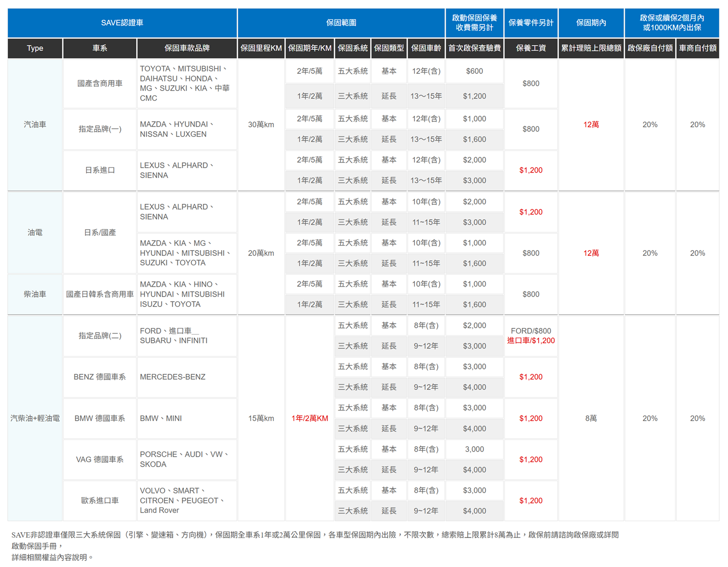
Task: Click the $1,200 fee in 國產含商用車 row
Action: tap(474, 96)
